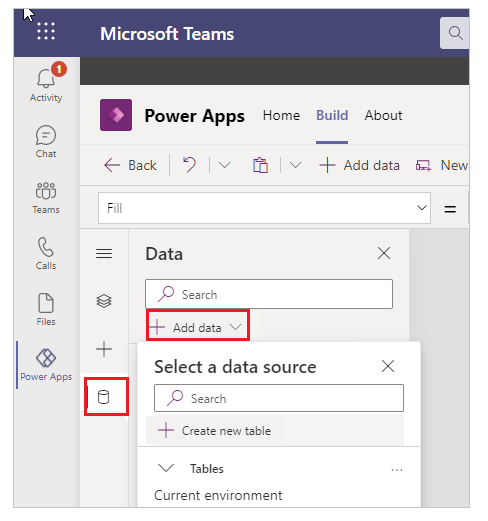Image resolution: width=488 pixels, height=521 pixels.
Task: Click the Back button
Action: click(x=130, y=165)
